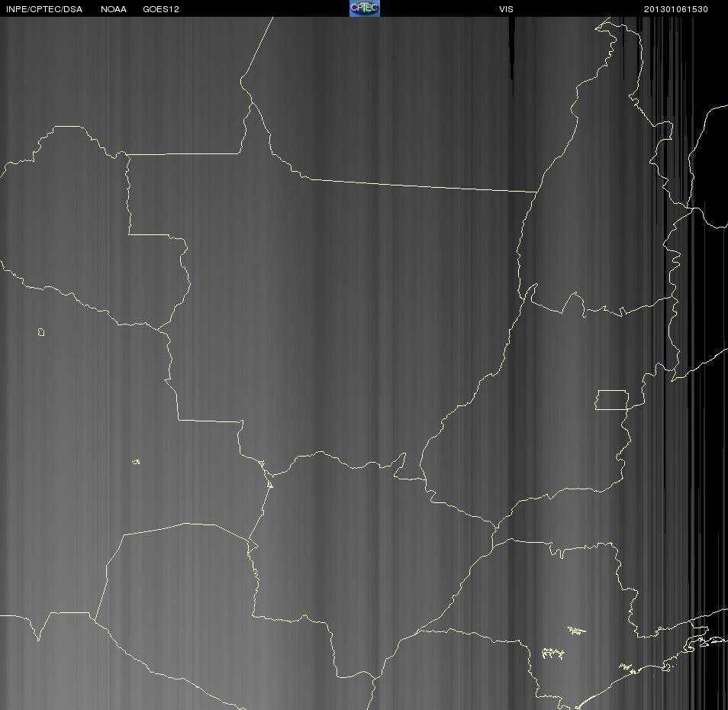Click the 201301061530 timestamp
728x710 pixels.
click(x=675, y=9)
